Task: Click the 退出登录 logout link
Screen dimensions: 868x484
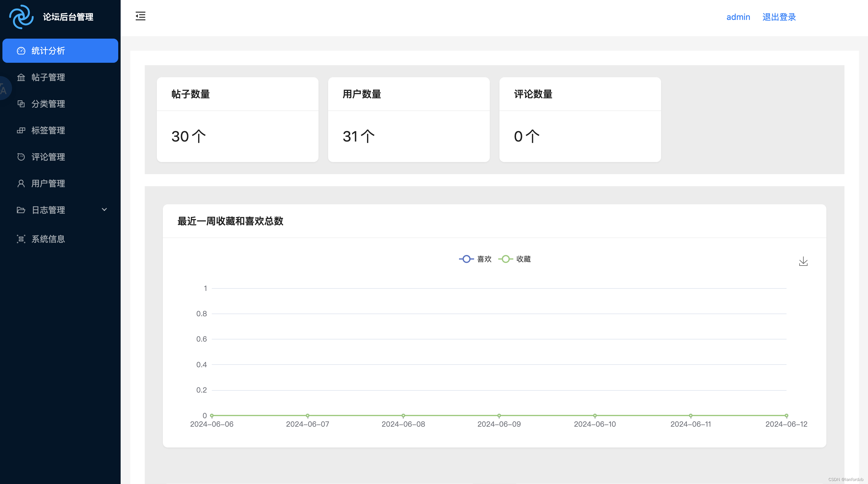Action: 779,17
